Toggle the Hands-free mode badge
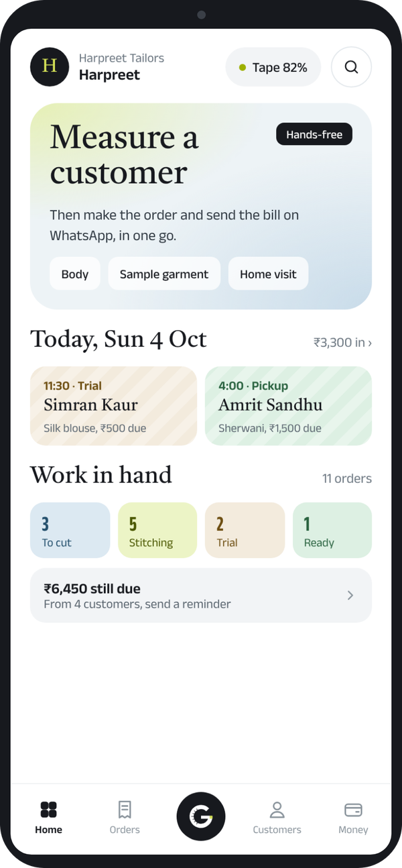Image resolution: width=402 pixels, height=868 pixels. click(314, 134)
